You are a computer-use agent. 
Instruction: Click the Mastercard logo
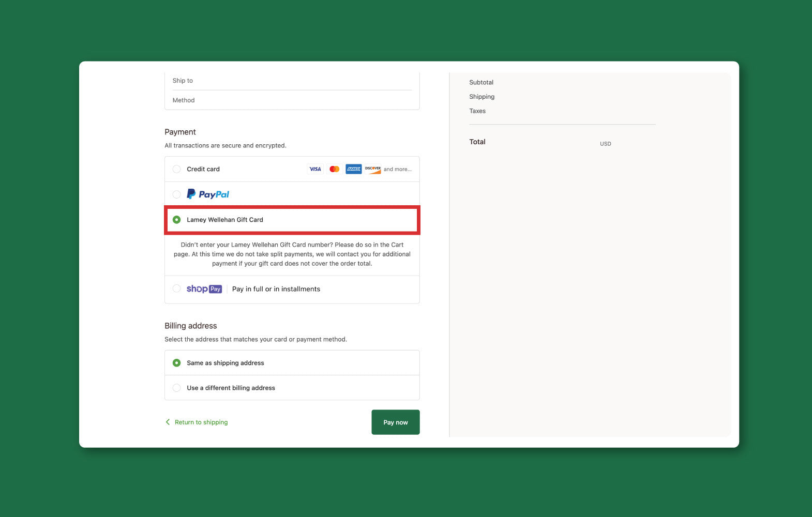335,169
